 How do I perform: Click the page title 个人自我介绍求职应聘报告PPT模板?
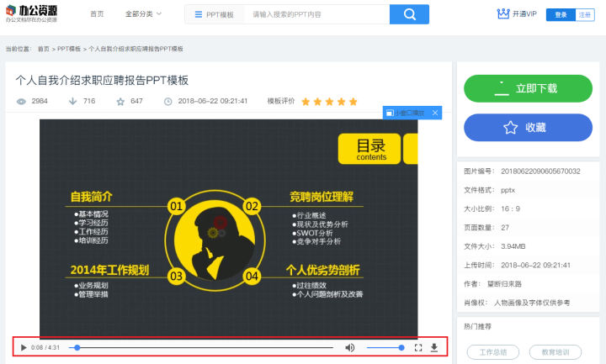pyautogui.click(x=102, y=81)
